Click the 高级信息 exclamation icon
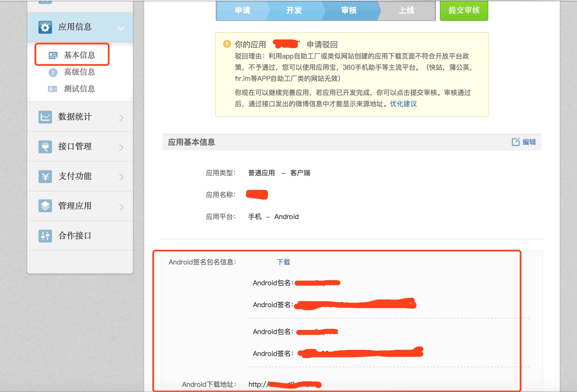This screenshot has height=392, width=577. pyautogui.click(x=53, y=72)
